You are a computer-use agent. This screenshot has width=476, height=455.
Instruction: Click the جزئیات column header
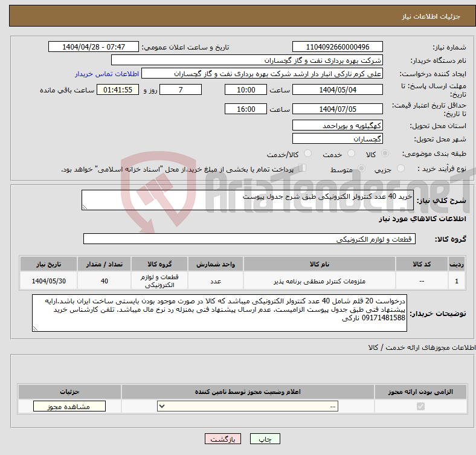(x=69, y=392)
